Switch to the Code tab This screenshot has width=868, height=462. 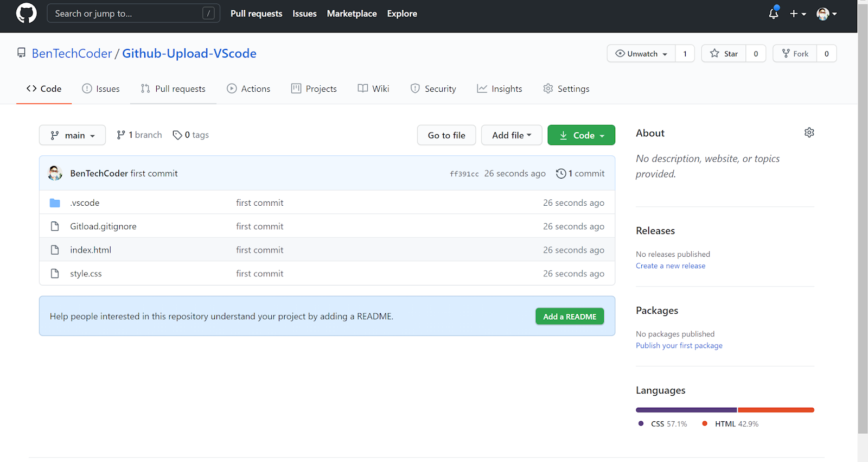(44, 88)
